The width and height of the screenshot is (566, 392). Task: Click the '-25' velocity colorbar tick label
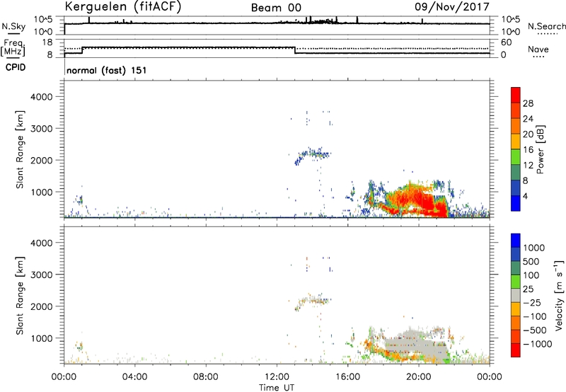point(532,303)
